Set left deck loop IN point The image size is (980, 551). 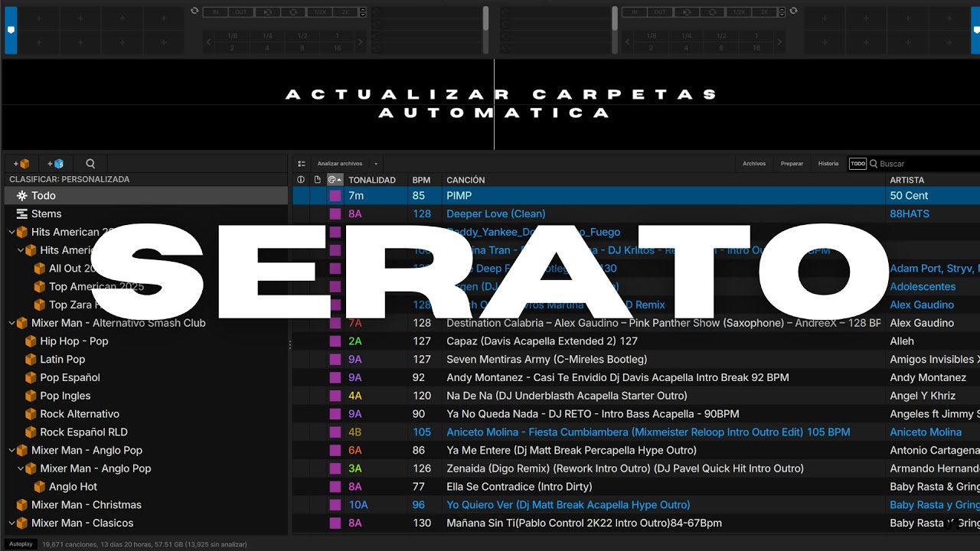click(215, 12)
